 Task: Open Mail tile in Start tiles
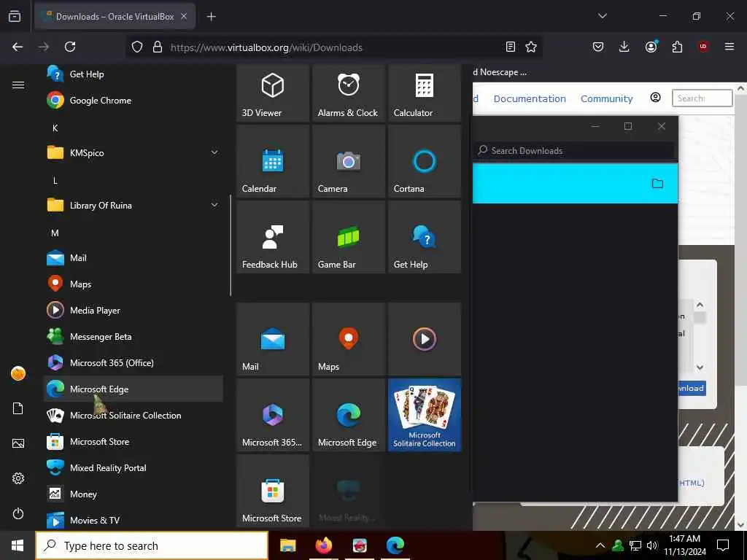coord(273,339)
